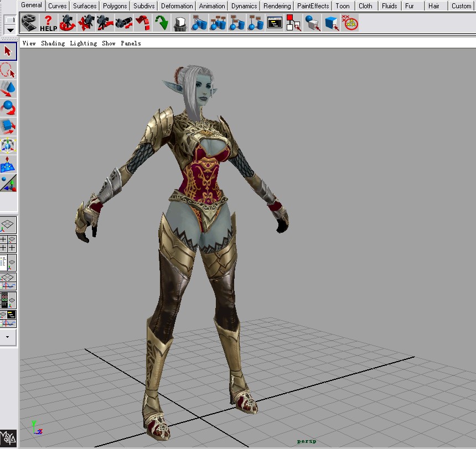Switch to the General shelf tab
The height and width of the screenshot is (449, 476).
(x=31, y=5)
